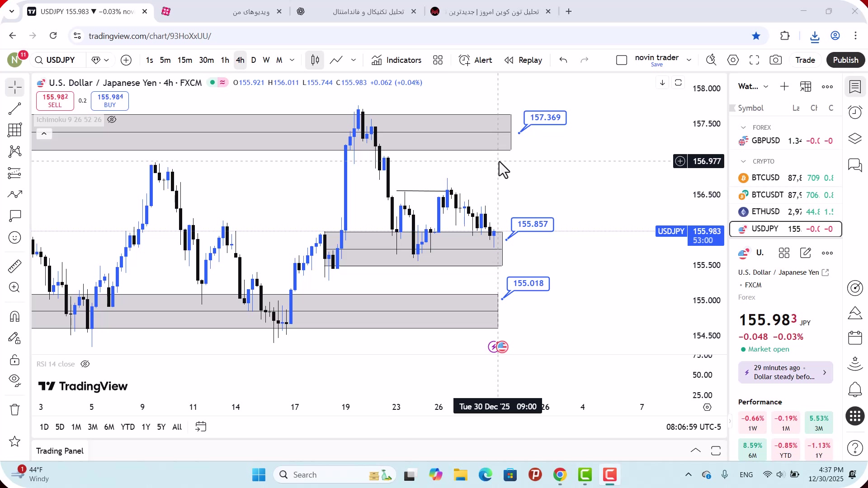
Task: Collapse the FOREX watchlist section
Action: pos(743,127)
